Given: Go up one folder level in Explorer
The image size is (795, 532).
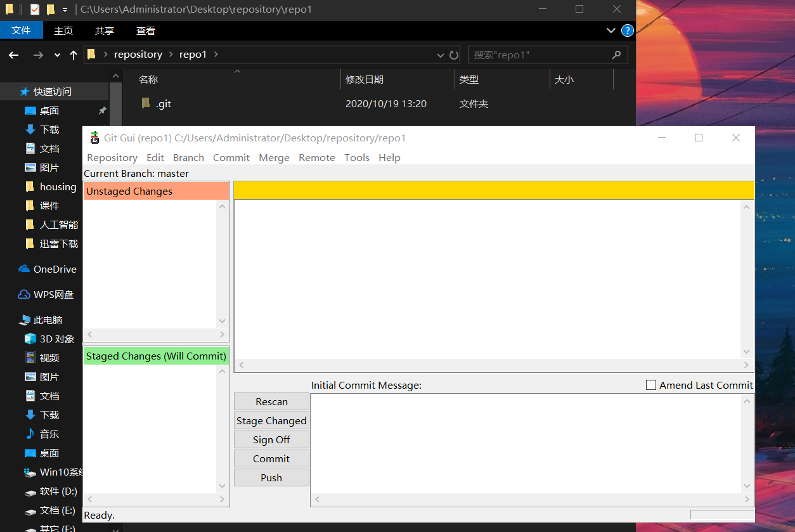Looking at the screenshot, I should pyautogui.click(x=74, y=55).
